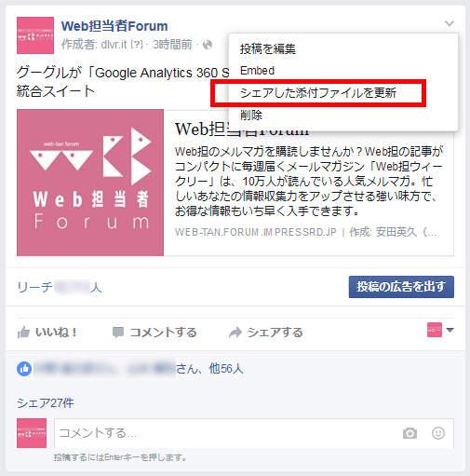Image resolution: width=470 pixels, height=476 pixels.
Task: Open the Web担当者Forum page name link
Action: [x=114, y=26]
